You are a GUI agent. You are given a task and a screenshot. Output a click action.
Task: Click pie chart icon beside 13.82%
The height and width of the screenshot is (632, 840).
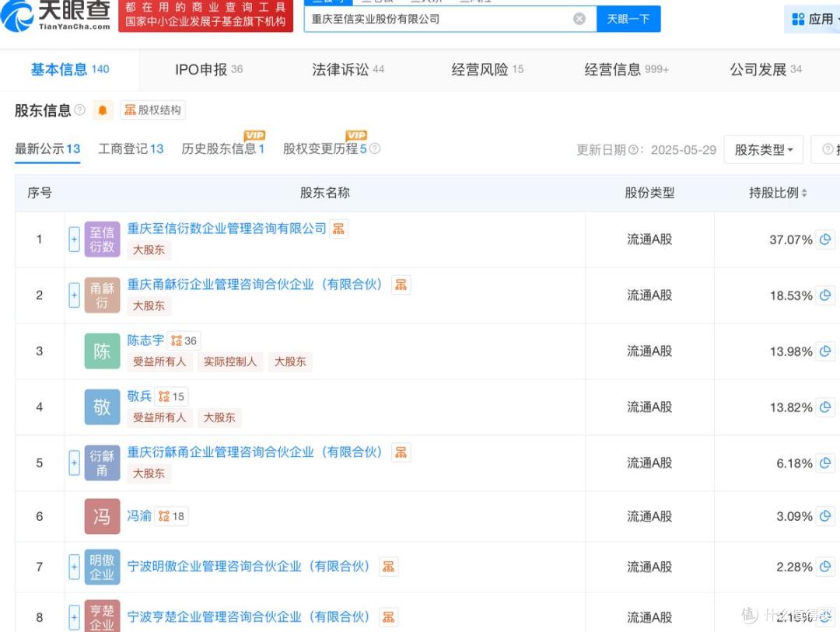click(825, 407)
